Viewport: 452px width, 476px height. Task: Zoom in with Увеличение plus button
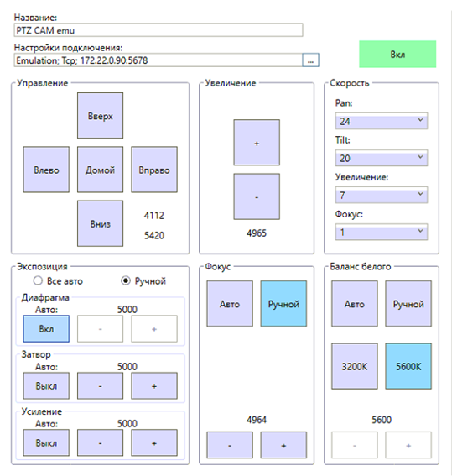[x=257, y=143]
